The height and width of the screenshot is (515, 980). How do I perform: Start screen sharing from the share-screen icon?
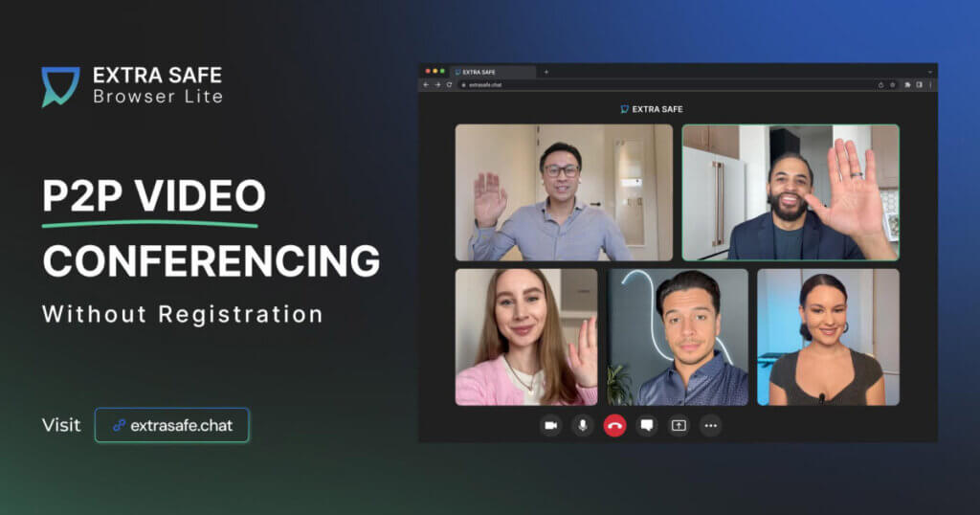679,426
